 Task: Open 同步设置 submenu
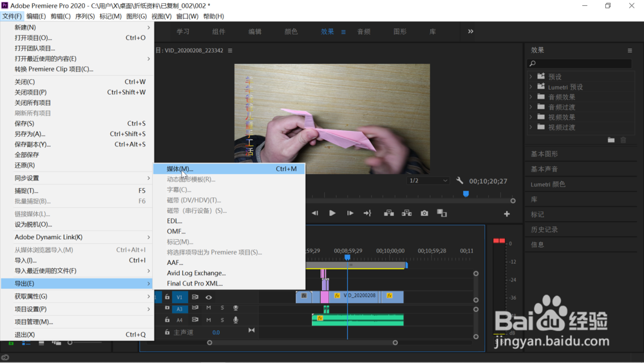pyautogui.click(x=78, y=178)
